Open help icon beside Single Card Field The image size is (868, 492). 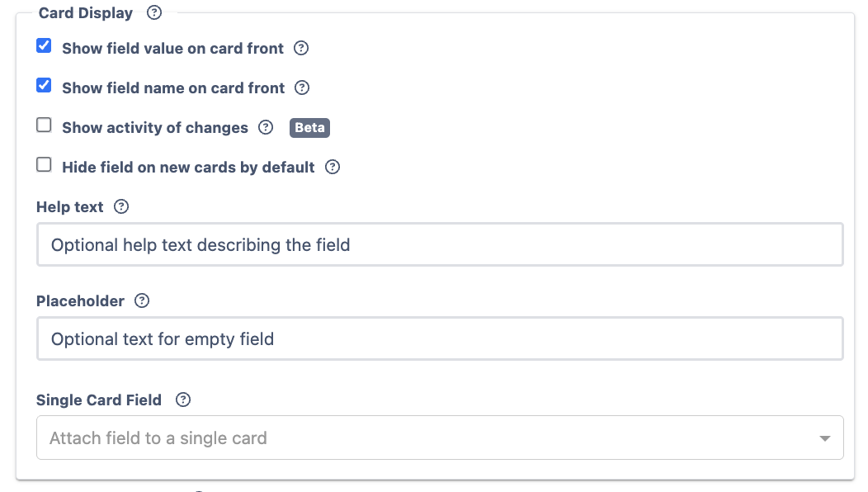tap(183, 400)
